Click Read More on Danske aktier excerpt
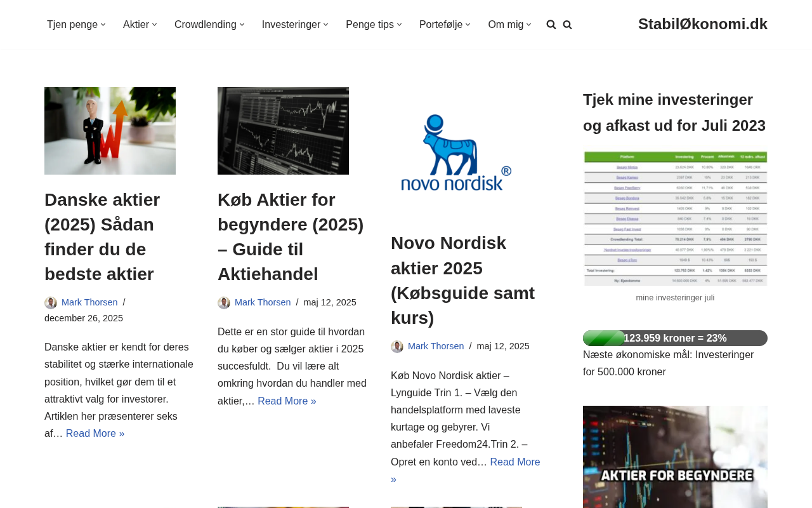812x508 pixels. (x=95, y=434)
